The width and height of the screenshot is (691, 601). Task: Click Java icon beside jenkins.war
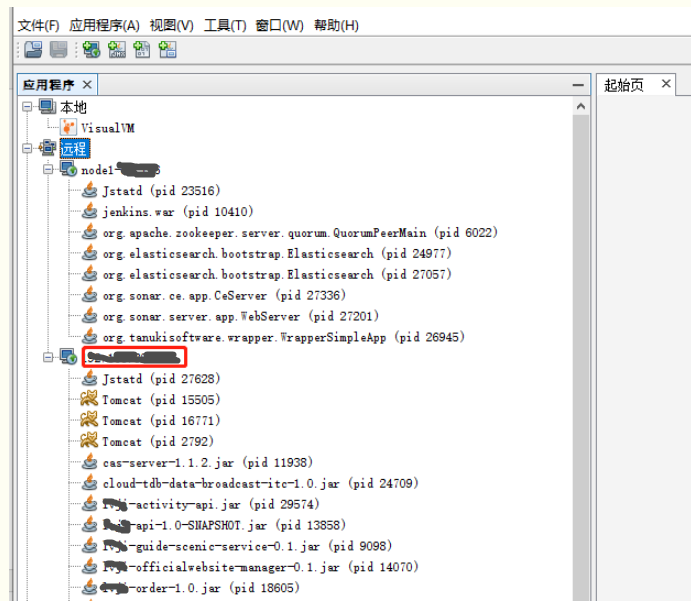[x=89, y=211]
